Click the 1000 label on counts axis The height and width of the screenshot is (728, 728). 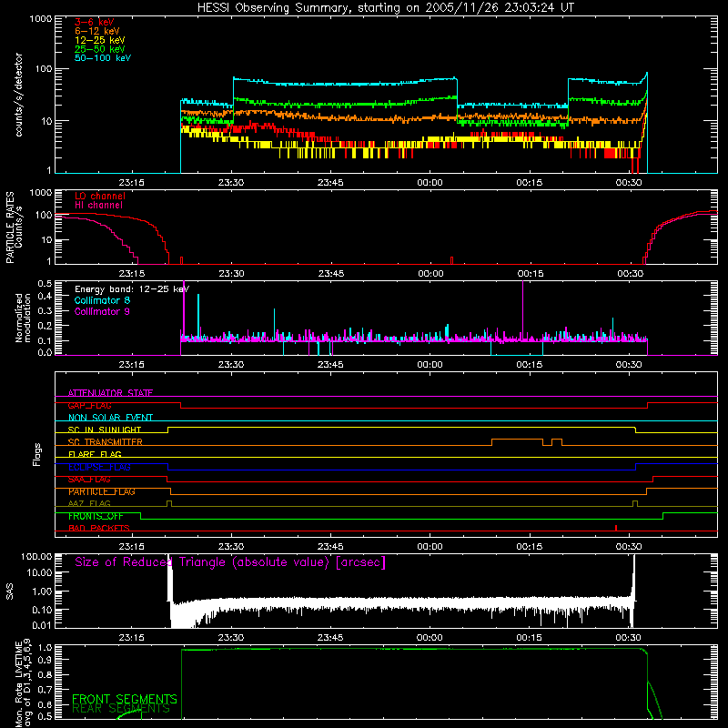(41, 19)
